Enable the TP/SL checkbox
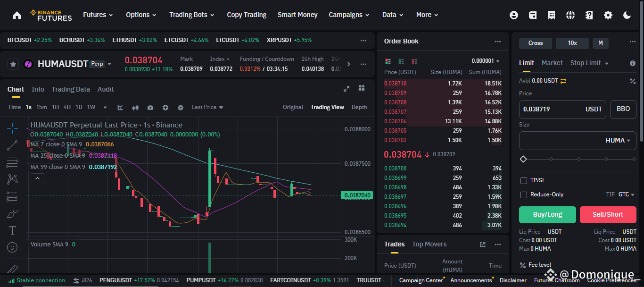Screen dimensions: 644x287 (523, 180)
